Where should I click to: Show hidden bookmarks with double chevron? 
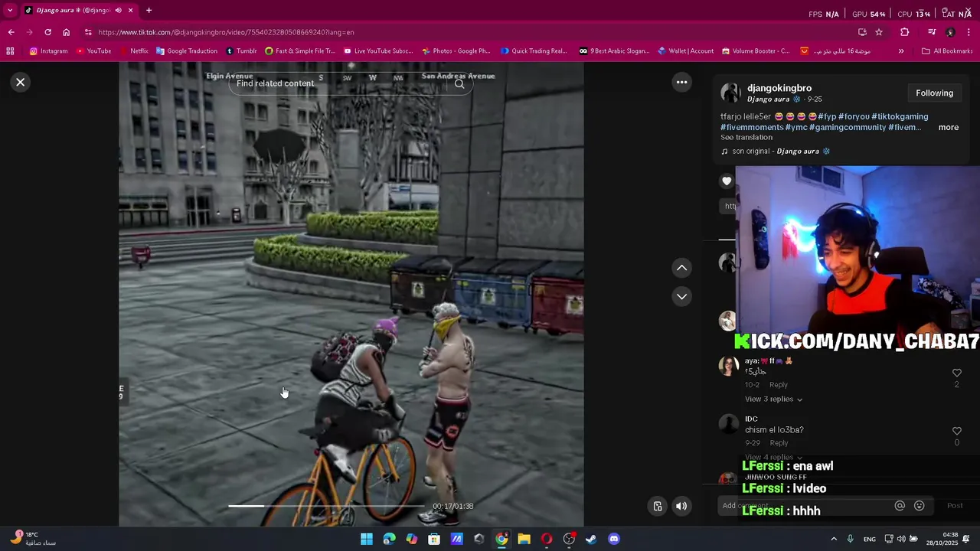[x=901, y=51]
